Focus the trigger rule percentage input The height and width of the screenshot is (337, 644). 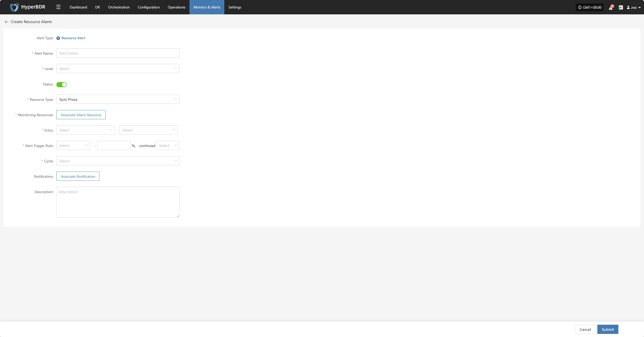(114, 145)
